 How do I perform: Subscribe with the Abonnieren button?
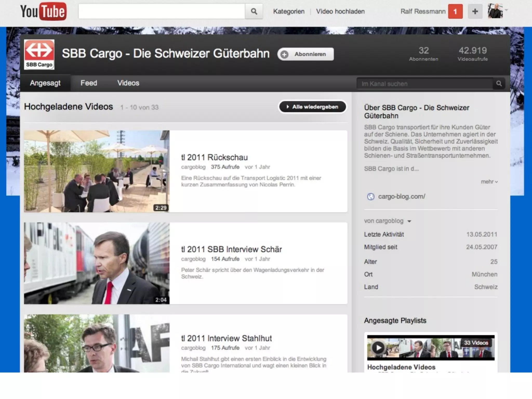click(x=306, y=54)
